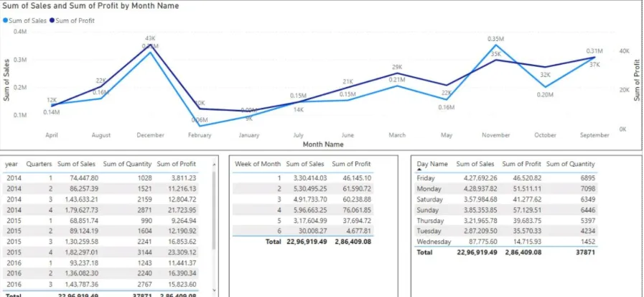644x297 pixels.
Task: Click 'Sum of Sales' header in the Day Name table
Action: pyautogui.click(x=475, y=164)
